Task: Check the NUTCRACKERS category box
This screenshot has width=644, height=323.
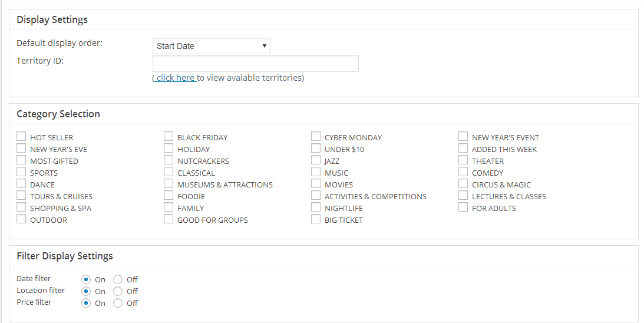Action: coord(169,160)
